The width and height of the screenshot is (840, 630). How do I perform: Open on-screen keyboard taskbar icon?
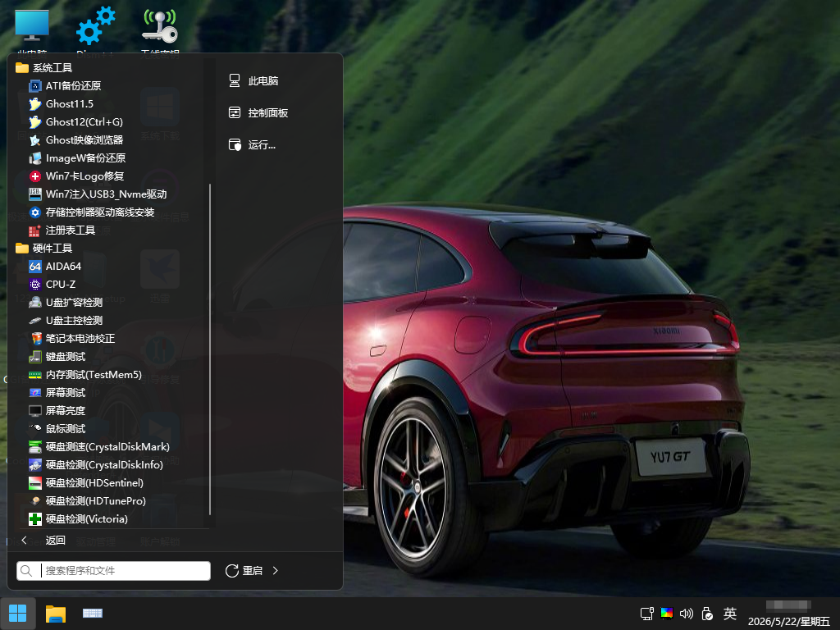(x=93, y=614)
